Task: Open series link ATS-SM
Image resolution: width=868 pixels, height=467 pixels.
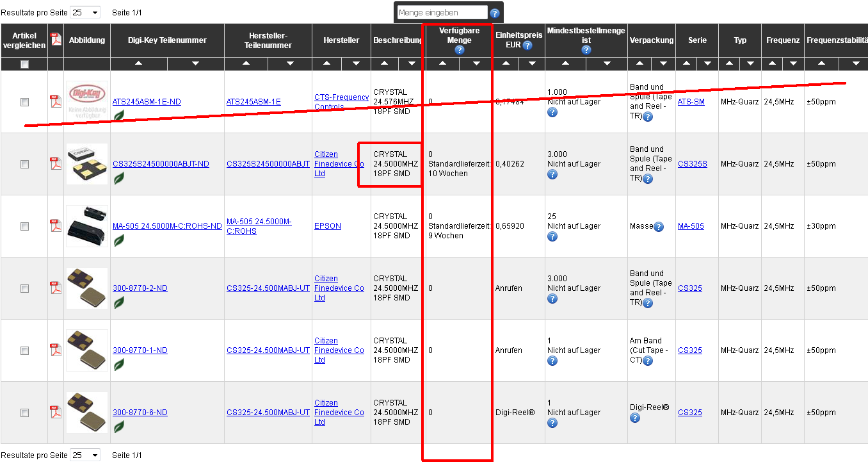Action: point(691,102)
